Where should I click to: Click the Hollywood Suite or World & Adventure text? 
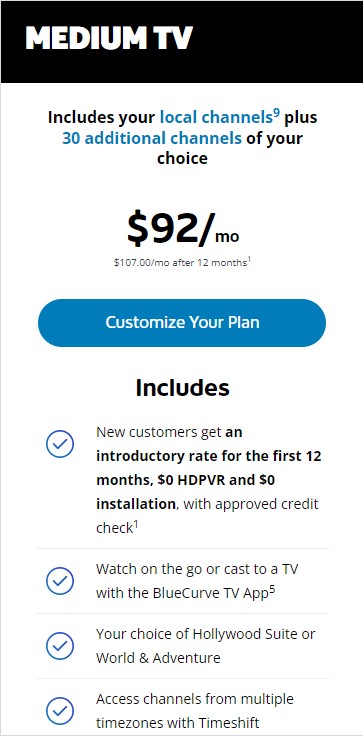tap(206, 646)
